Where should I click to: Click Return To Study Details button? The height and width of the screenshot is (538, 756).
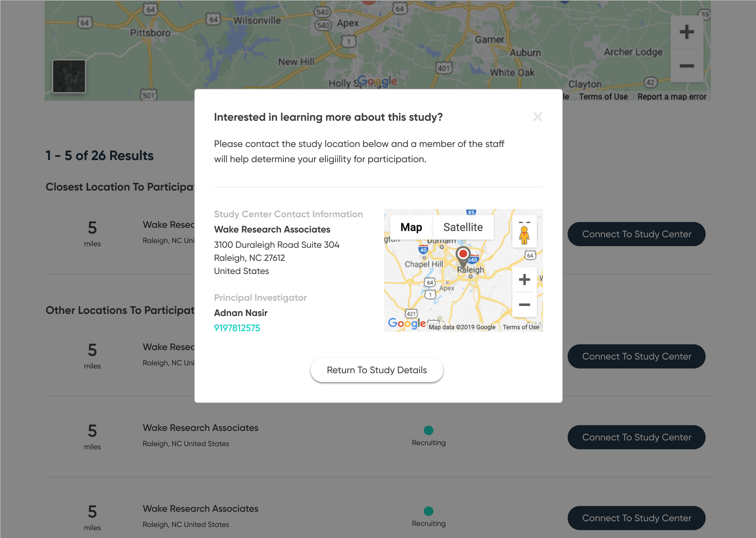376,370
